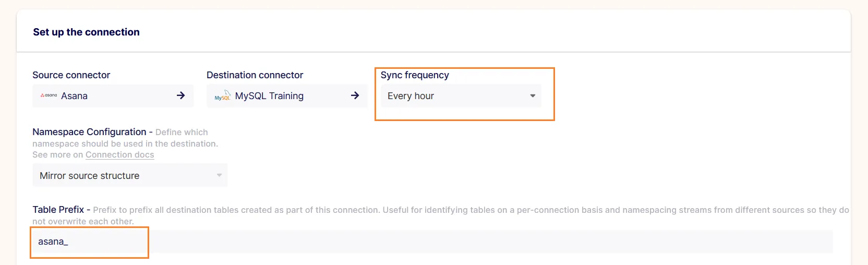The image size is (868, 265).
Task: Expand the Mirror source structure dropdown
Action: [130, 175]
